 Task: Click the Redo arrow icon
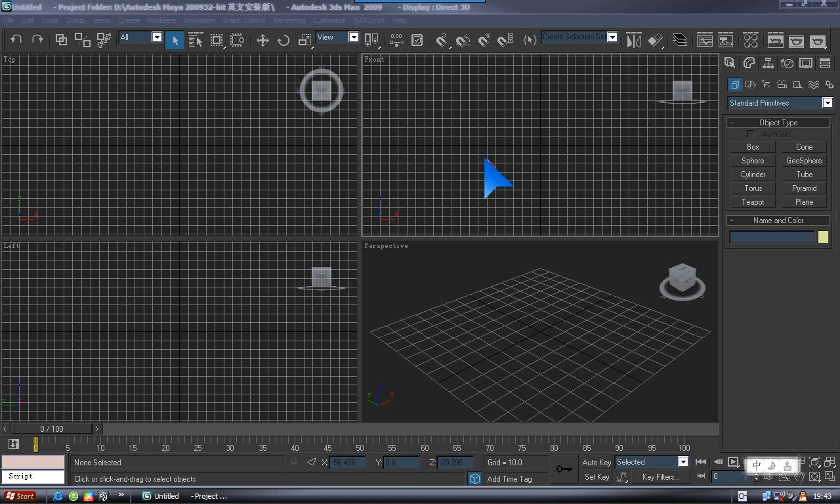pos(37,40)
